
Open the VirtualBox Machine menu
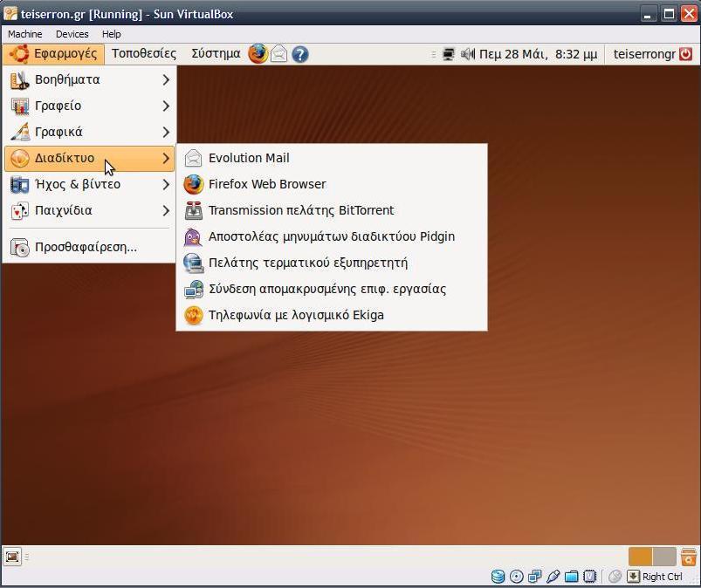(25, 34)
